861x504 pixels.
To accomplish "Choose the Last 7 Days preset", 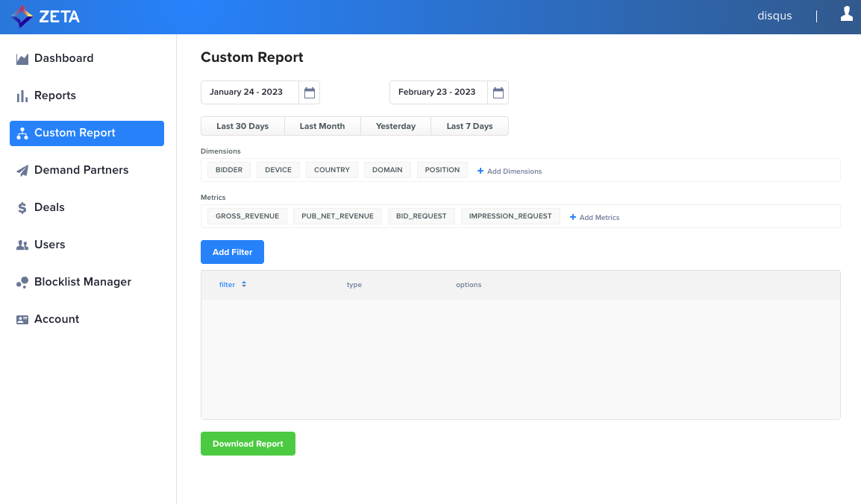I will click(469, 126).
